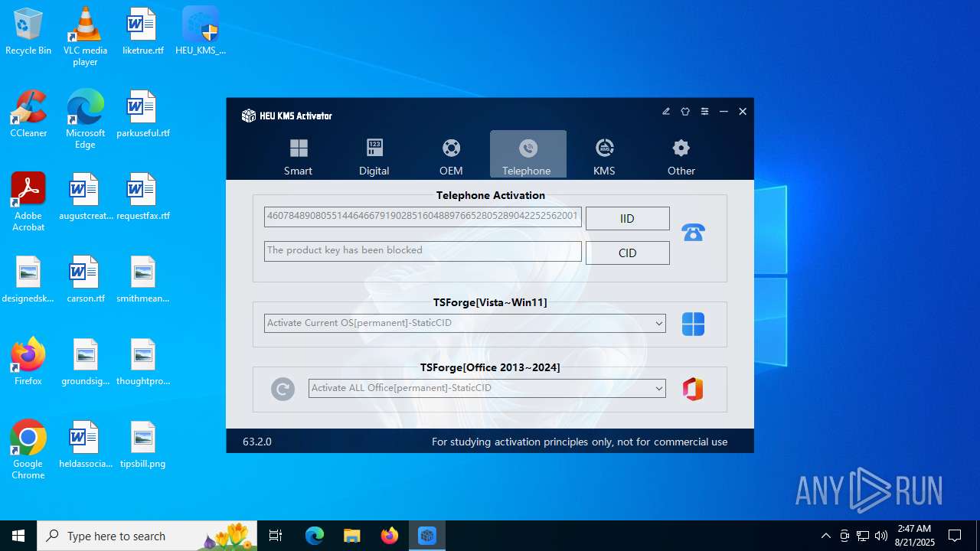Click the HEU KMS Activator taskbar button

point(426,536)
